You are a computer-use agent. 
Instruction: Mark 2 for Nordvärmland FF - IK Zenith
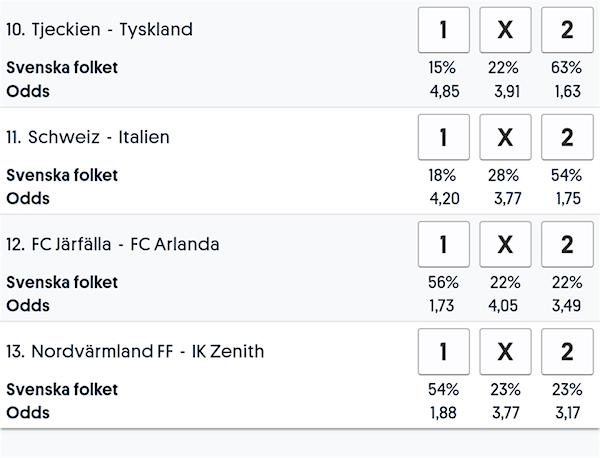567,351
